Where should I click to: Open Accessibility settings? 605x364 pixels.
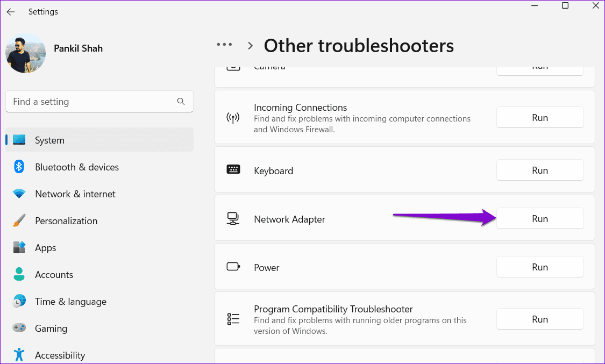pos(60,355)
